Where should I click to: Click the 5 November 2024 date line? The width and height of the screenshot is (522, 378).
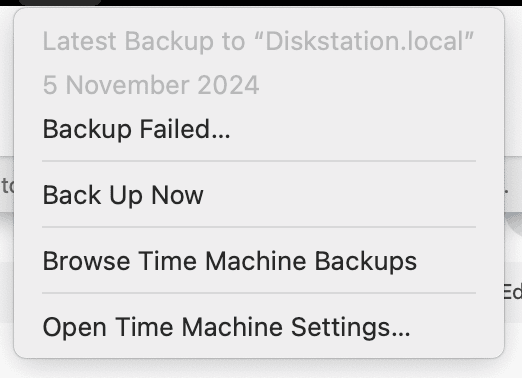point(151,85)
